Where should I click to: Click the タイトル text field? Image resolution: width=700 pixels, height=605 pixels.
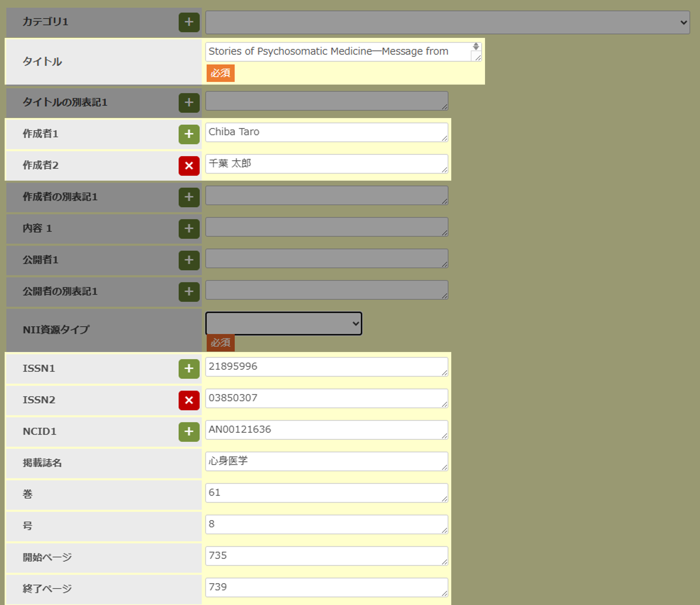[x=338, y=52]
